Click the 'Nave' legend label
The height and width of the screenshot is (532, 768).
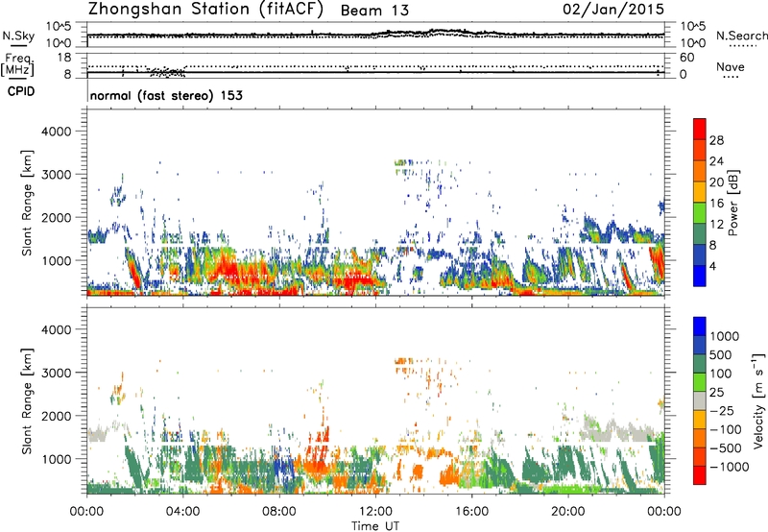731,67
